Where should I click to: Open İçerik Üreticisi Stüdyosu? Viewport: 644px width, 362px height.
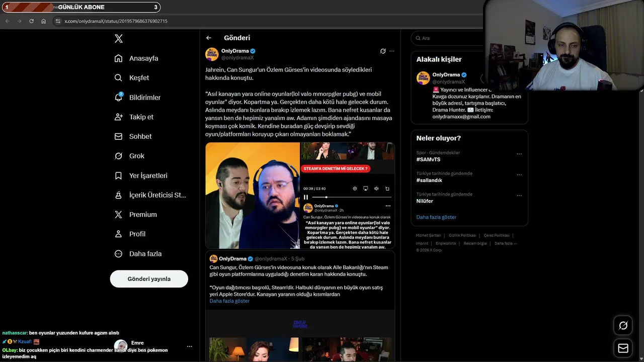tap(150, 195)
